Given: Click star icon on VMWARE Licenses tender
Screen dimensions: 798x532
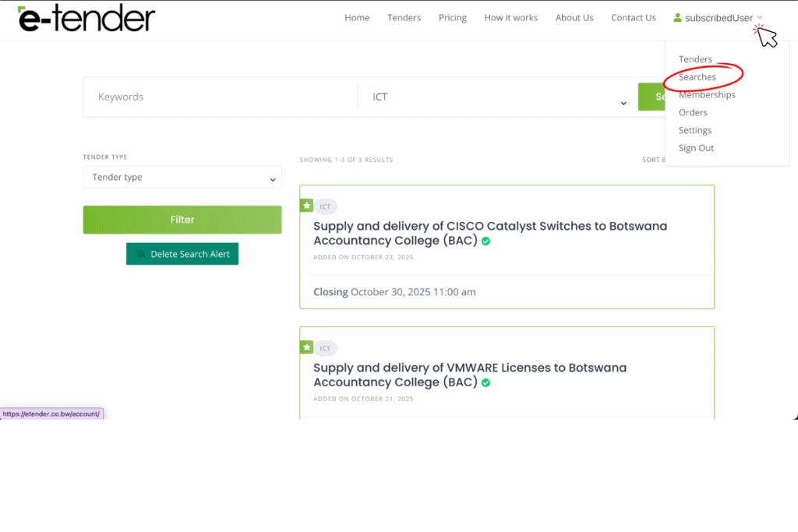Looking at the screenshot, I should click(x=307, y=347).
